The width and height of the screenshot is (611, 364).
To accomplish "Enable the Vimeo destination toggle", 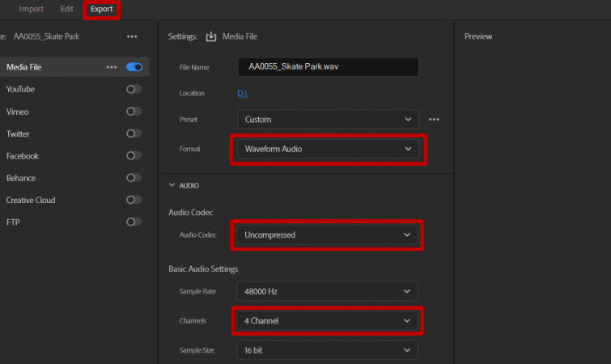I will (x=134, y=112).
